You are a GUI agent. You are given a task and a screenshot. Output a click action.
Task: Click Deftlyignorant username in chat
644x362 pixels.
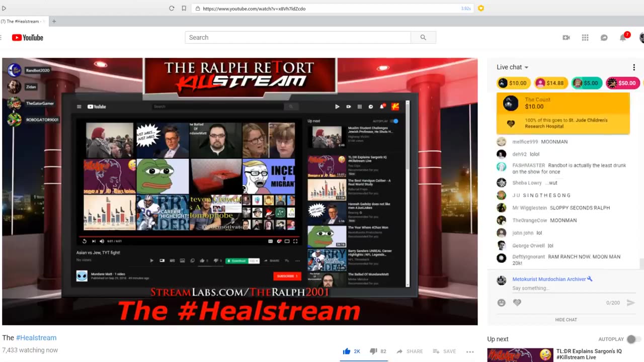point(529,257)
